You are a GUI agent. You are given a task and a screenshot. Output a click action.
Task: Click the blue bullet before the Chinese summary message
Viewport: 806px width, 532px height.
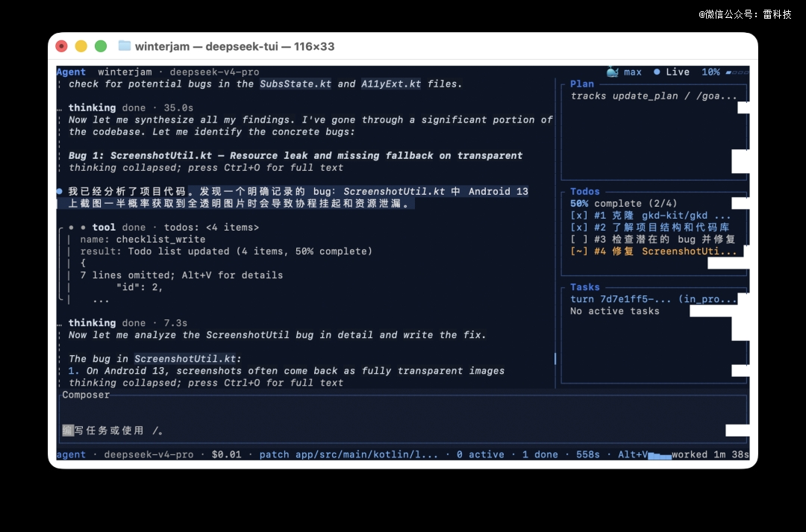click(x=60, y=191)
